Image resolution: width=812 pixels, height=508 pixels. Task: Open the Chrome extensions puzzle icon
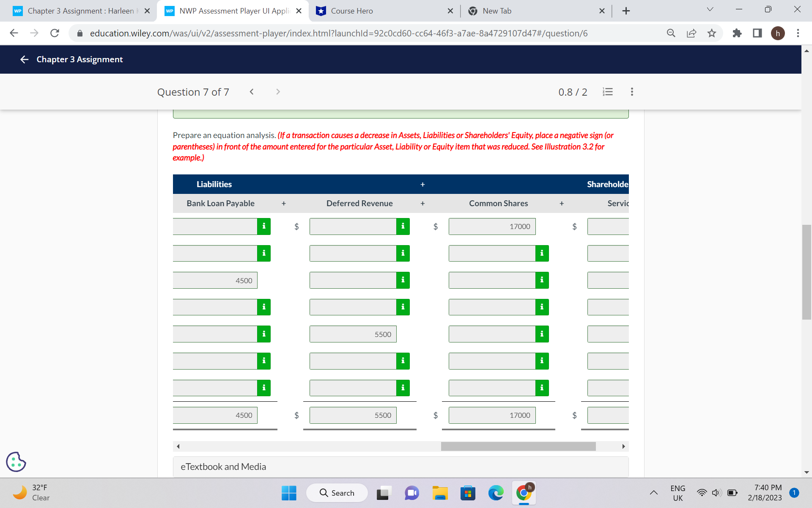point(737,33)
